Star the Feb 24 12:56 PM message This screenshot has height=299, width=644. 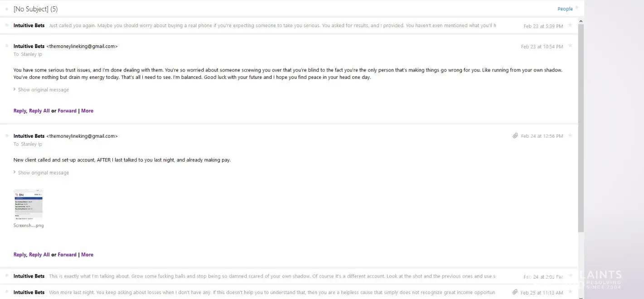[x=570, y=135]
